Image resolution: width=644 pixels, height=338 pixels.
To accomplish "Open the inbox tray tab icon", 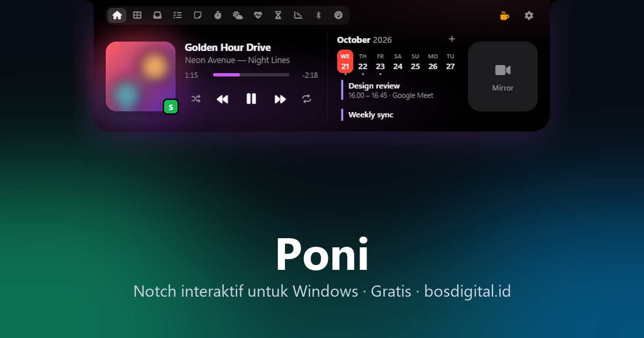I will coord(157,16).
